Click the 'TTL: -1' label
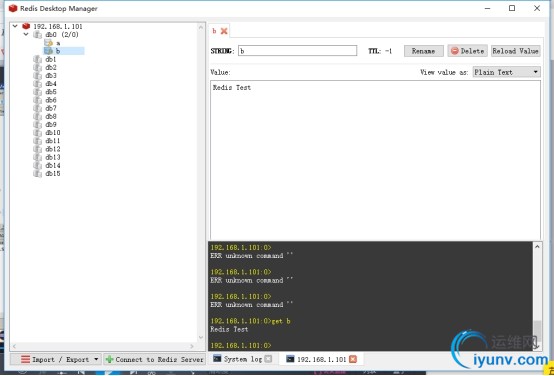The width and height of the screenshot is (554, 376). click(x=380, y=51)
